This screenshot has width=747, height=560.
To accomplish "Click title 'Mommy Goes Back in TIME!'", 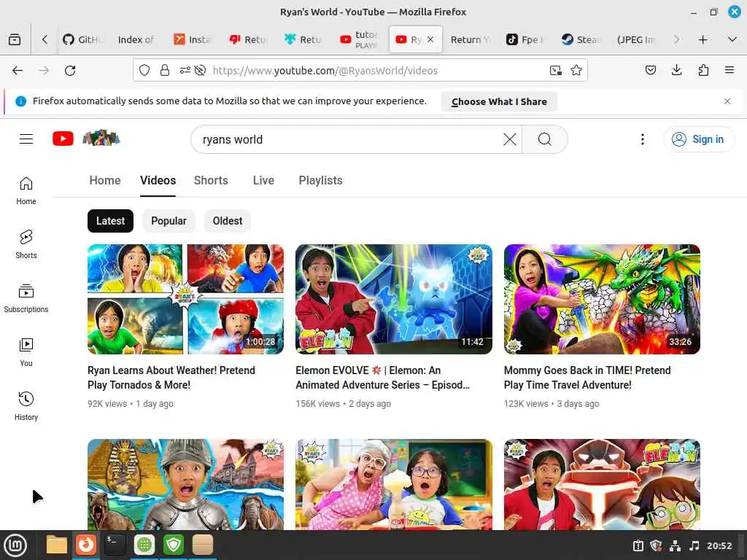I will [587, 377].
